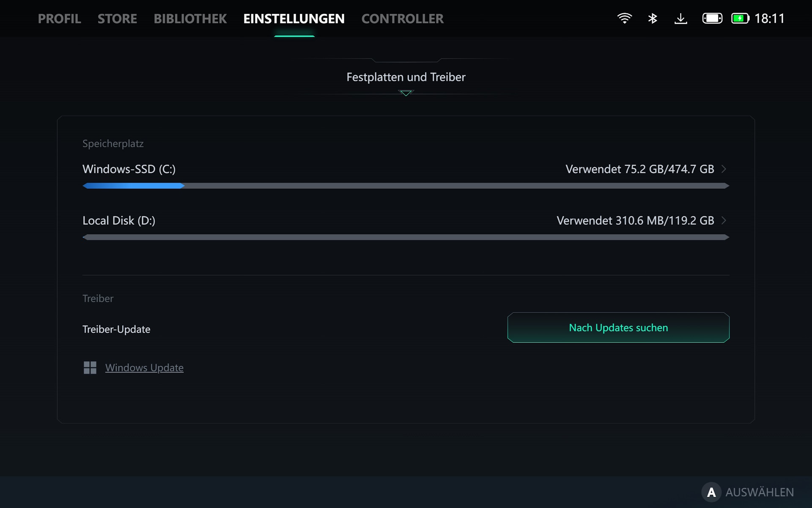Click the white controller battery icon
This screenshot has width=812, height=508.
coord(712,18)
